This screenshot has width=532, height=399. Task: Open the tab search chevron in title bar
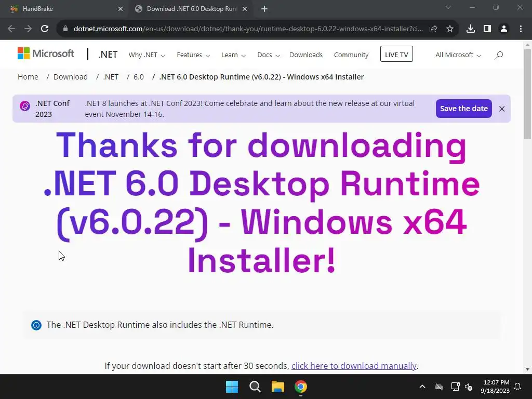(x=448, y=7)
